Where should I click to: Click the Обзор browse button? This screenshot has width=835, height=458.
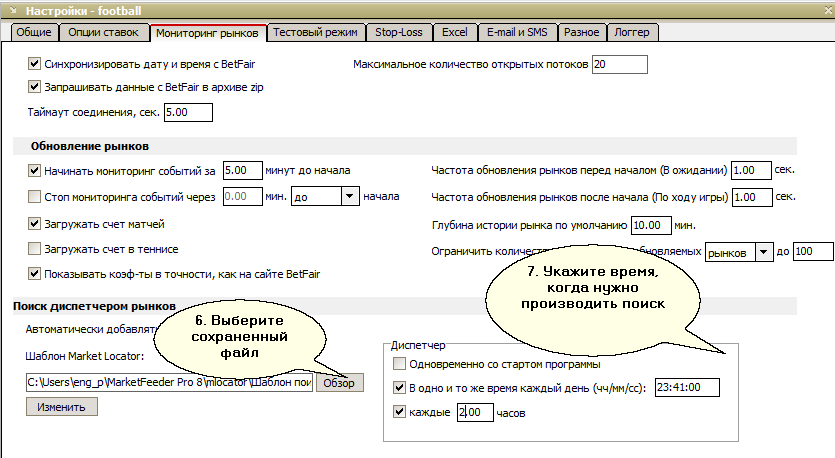[x=339, y=383]
